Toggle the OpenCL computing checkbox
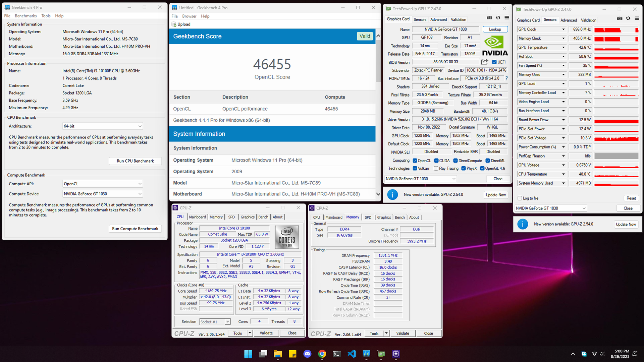 point(415,161)
